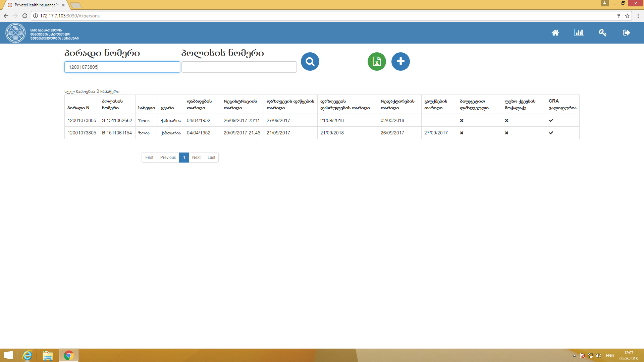The image size is (644, 362).
Task: Click the logout icon in header
Action: tap(626, 33)
